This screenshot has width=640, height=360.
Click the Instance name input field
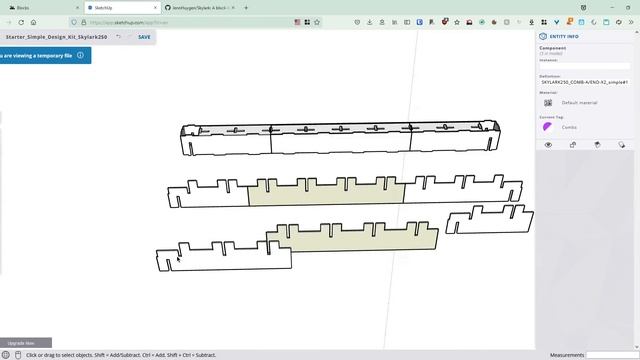point(584,66)
